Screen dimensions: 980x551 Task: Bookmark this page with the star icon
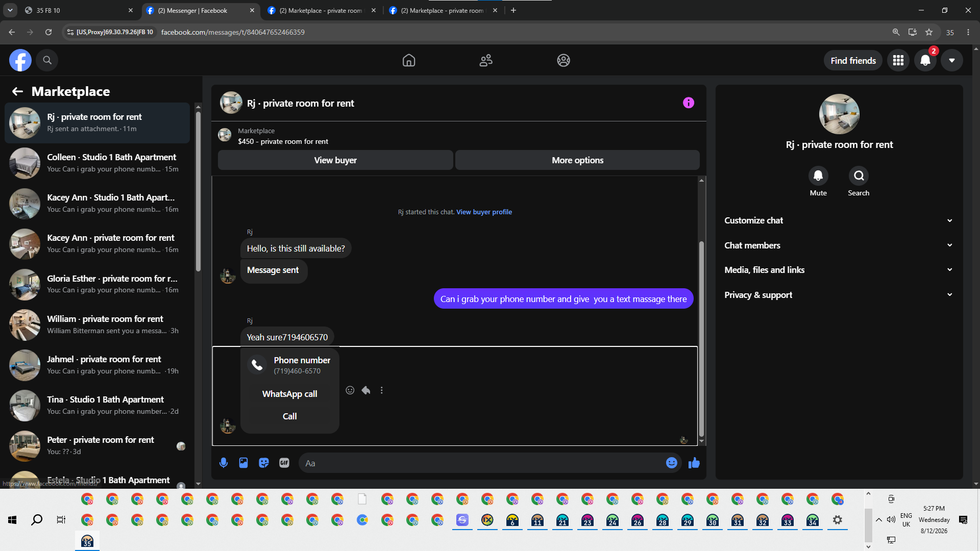(x=929, y=32)
